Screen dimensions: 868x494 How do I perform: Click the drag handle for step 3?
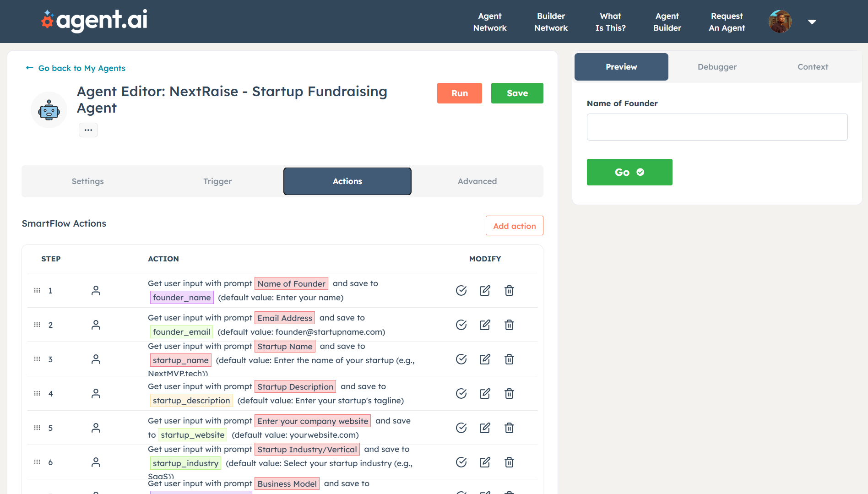[x=37, y=359]
